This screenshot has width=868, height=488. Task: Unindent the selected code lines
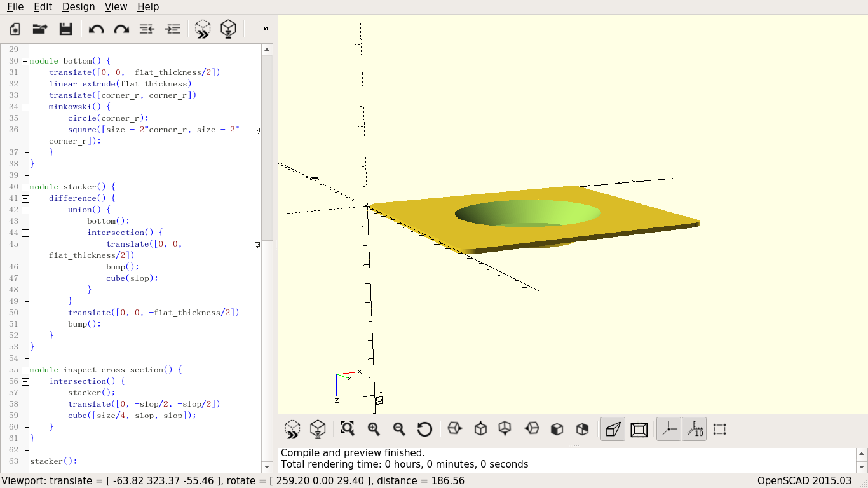[147, 29]
